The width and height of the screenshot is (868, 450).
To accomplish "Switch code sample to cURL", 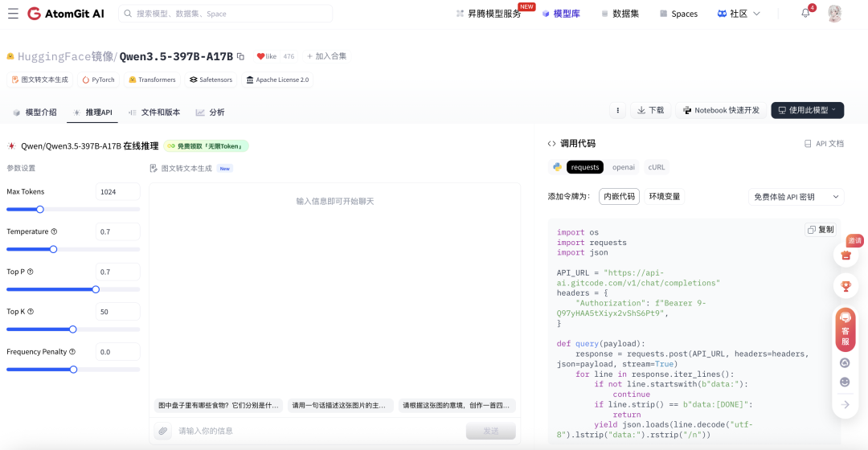I will [657, 167].
